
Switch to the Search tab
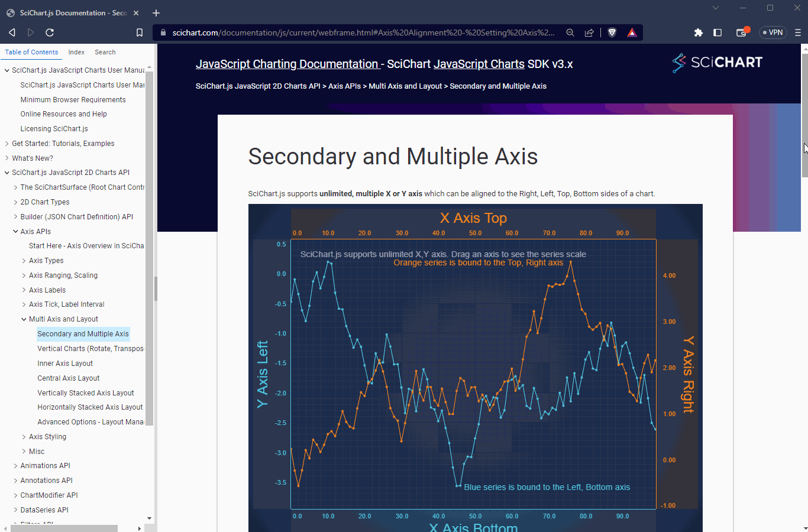click(105, 52)
